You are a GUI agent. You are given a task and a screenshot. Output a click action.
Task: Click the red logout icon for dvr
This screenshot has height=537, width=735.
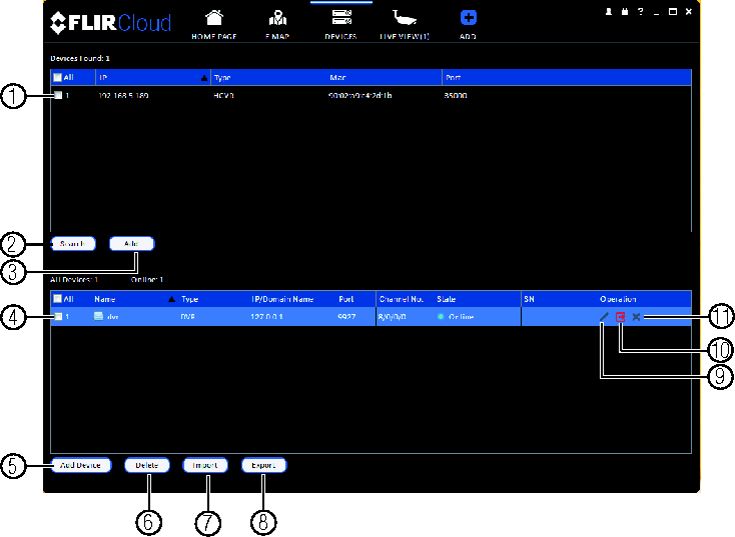click(x=620, y=317)
